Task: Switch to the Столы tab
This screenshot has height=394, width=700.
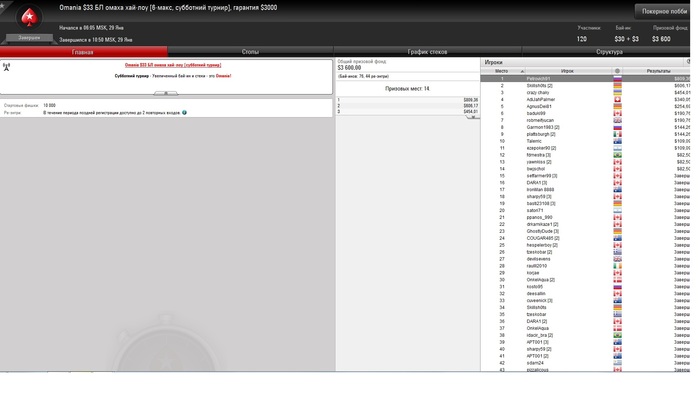Action: 250,52
